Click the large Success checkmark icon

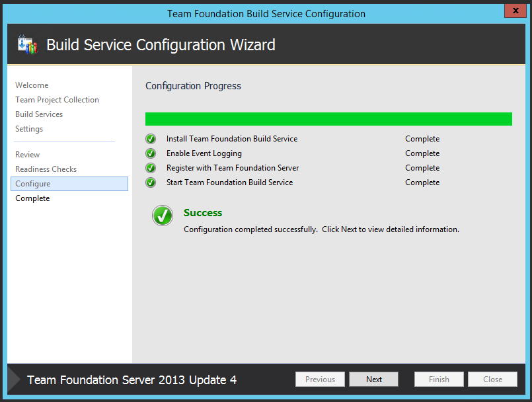tap(163, 216)
